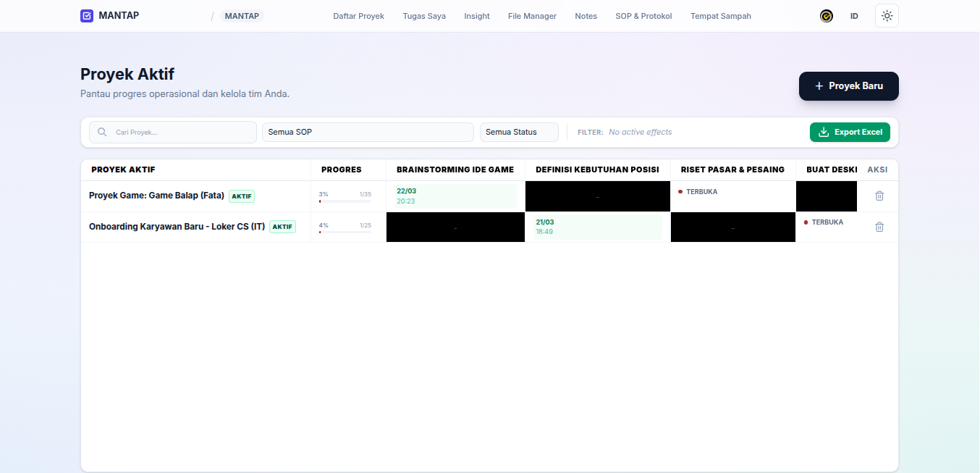
Task: Click the MANTAP brand name text
Action: click(119, 15)
